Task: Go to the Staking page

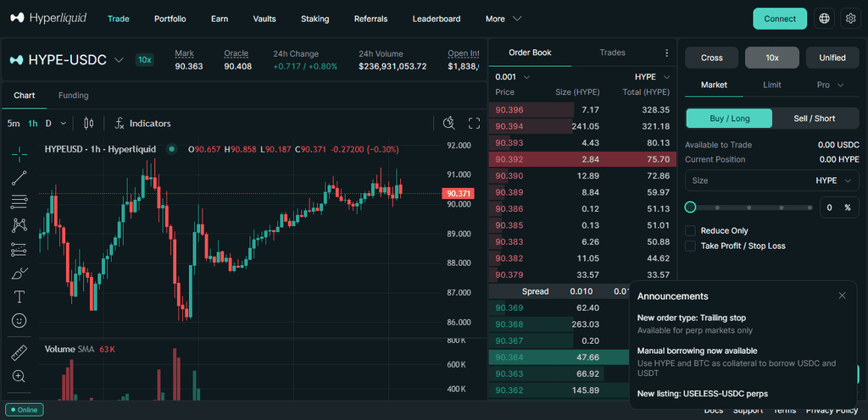Action: point(315,19)
